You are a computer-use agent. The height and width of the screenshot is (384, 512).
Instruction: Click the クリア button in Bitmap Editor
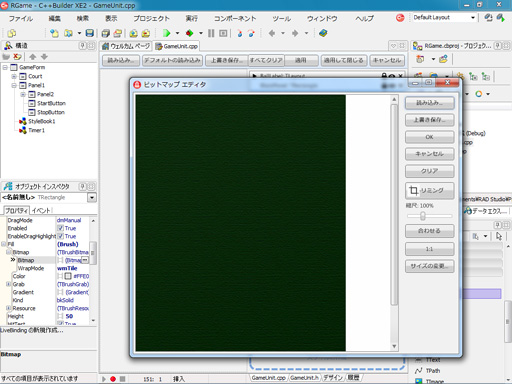[x=429, y=171]
